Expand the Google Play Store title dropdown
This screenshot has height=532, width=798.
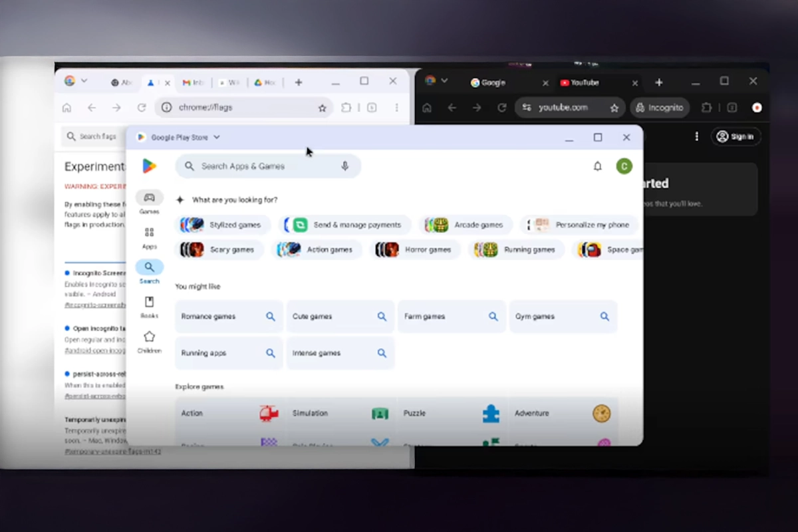pos(217,138)
